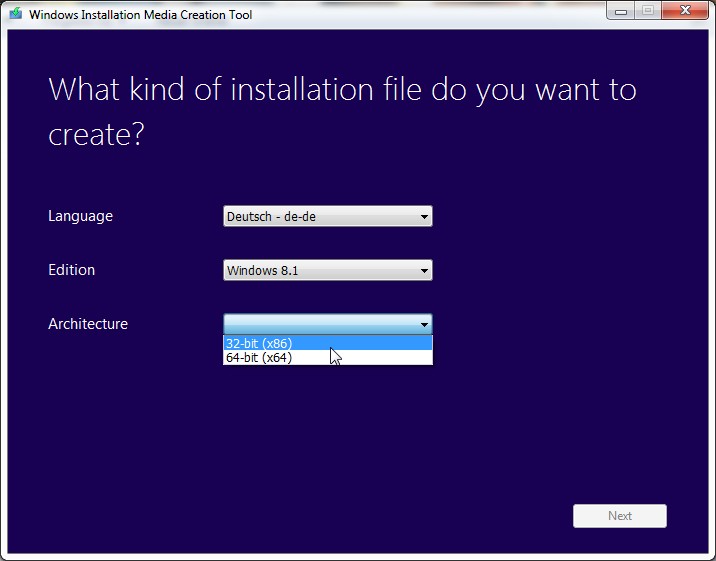Click the maximize button in title bar
716x561 pixels.
(648, 11)
